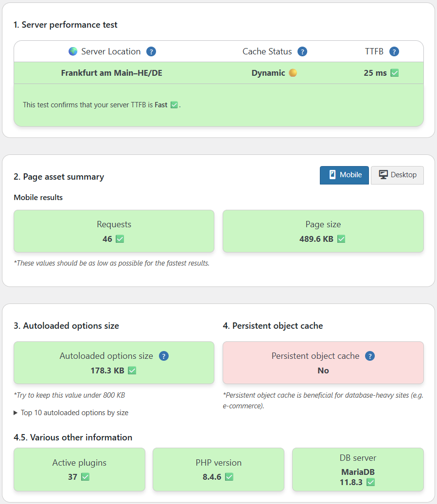Click the Page size result card

(x=323, y=231)
